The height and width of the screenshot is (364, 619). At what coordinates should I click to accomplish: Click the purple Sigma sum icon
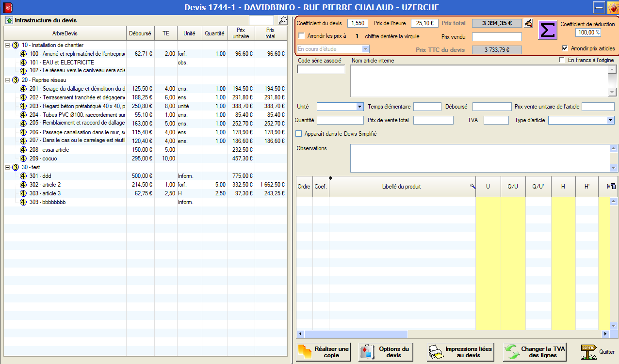click(547, 30)
